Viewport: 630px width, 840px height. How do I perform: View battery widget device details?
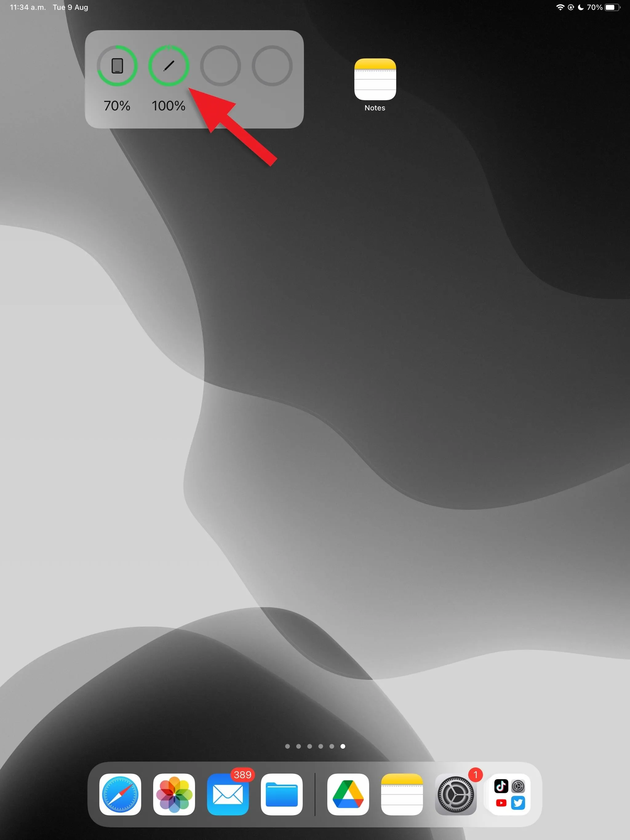click(167, 66)
